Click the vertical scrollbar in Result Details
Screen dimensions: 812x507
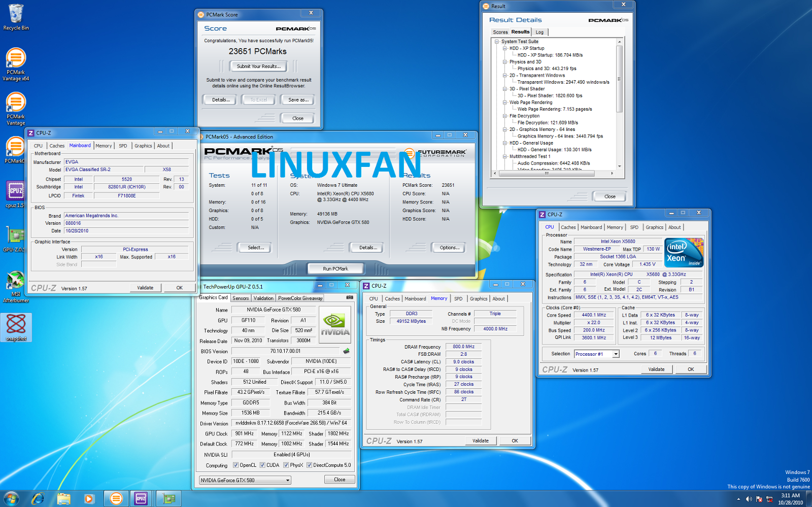(x=619, y=79)
